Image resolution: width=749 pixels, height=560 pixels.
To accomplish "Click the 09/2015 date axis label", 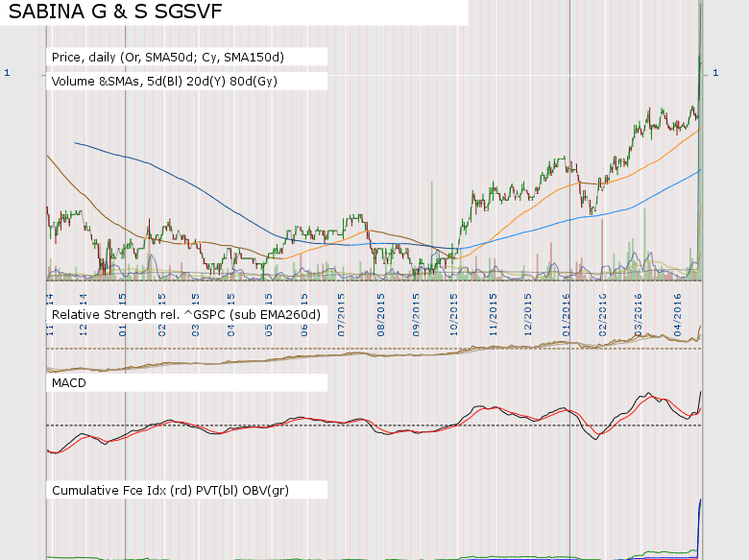I will [416, 315].
